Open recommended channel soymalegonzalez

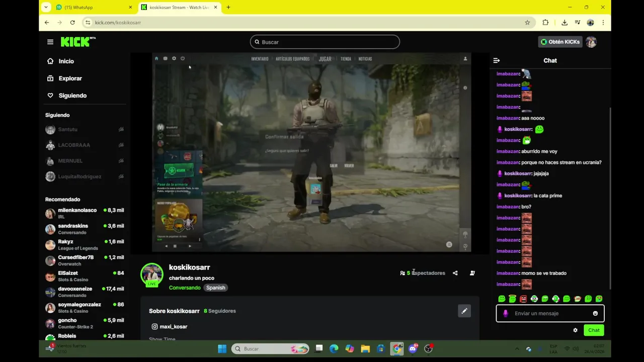[x=85, y=308]
